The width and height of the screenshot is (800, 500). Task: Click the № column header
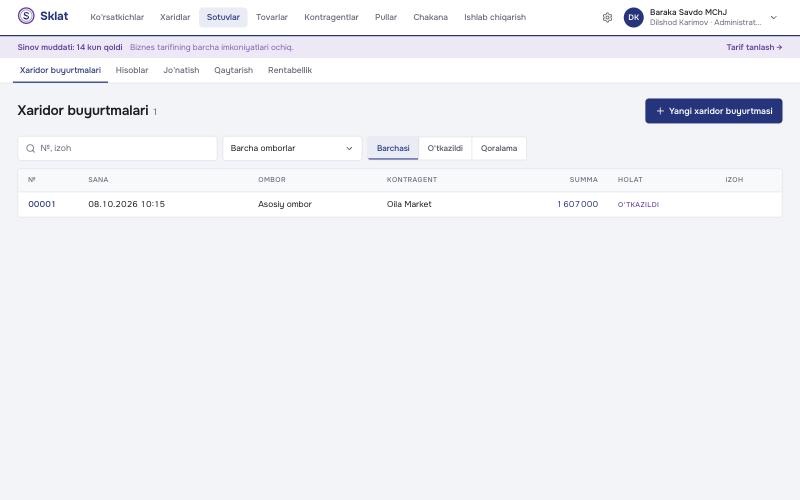[32, 180]
